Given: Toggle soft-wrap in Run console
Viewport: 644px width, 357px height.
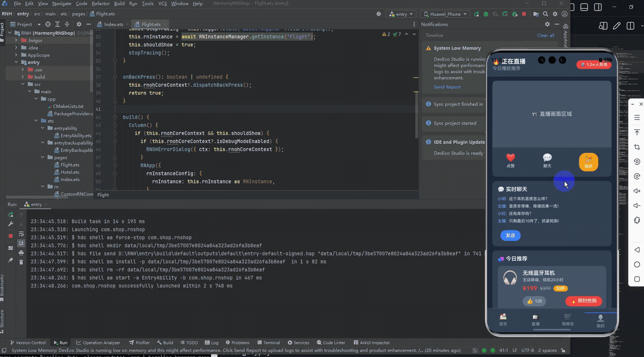Looking at the screenshot, I should tap(21, 234).
